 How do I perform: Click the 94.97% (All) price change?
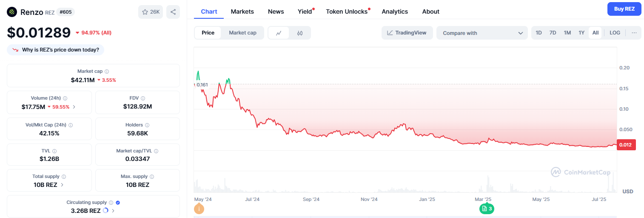pyautogui.click(x=93, y=32)
